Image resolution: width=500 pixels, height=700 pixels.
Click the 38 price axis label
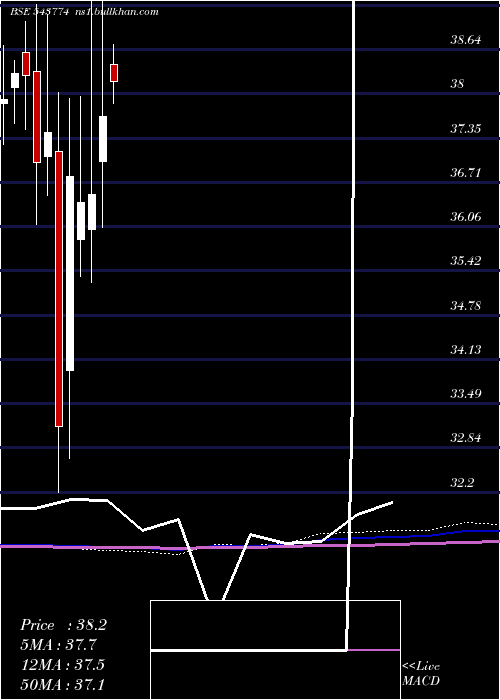click(458, 84)
